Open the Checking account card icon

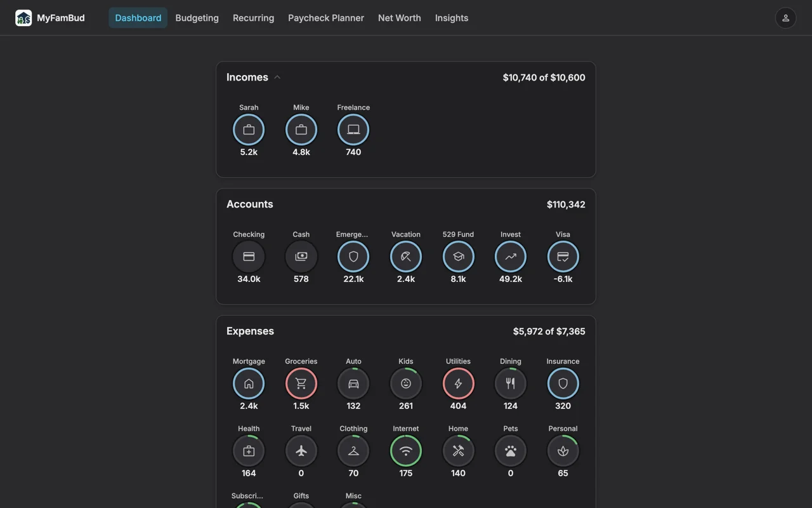(x=249, y=257)
